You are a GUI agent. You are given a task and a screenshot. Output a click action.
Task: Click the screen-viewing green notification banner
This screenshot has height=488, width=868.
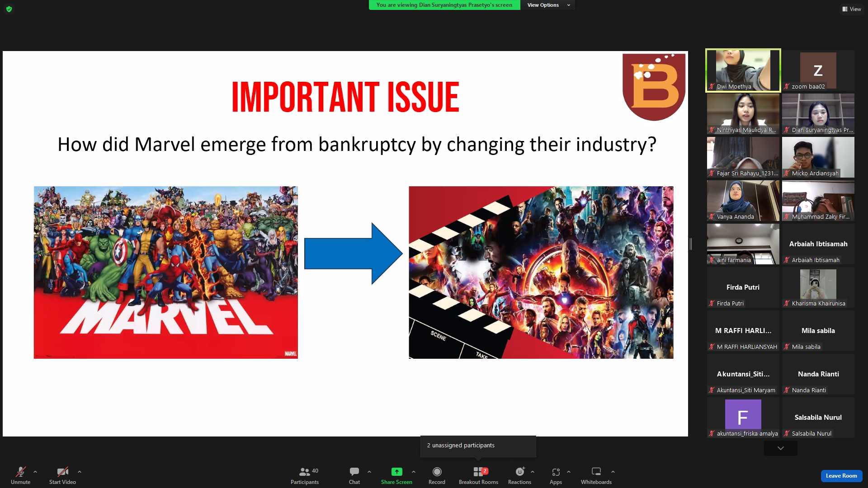(x=444, y=5)
